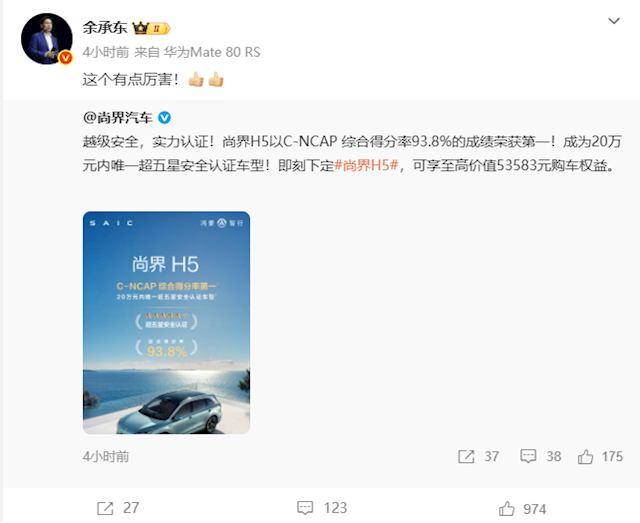Click the 4小时前 timestamp under 余承东

click(x=106, y=52)
